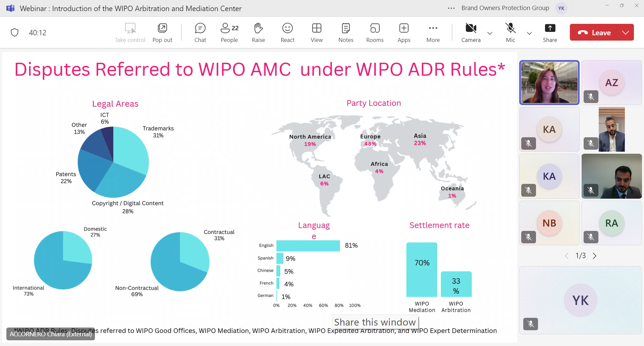Turn on the Camera
644x346 pixels.
pos(471,33)
